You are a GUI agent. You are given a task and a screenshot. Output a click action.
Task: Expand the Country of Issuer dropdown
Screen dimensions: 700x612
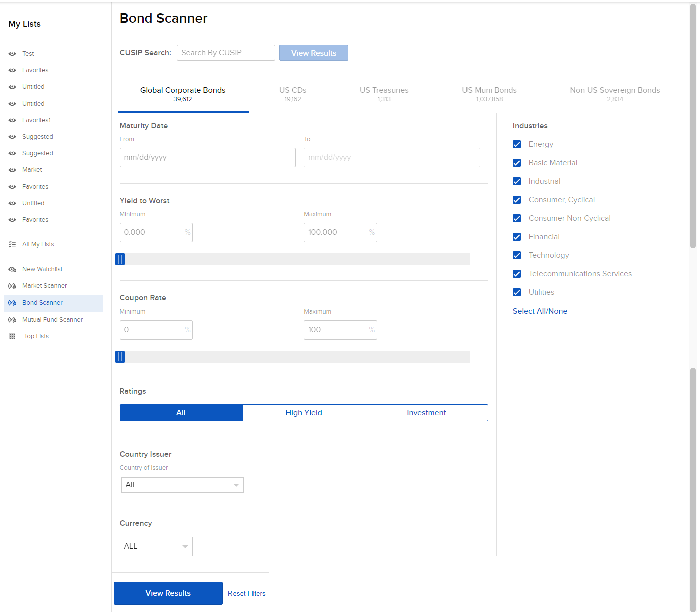(x=182, y=485)
